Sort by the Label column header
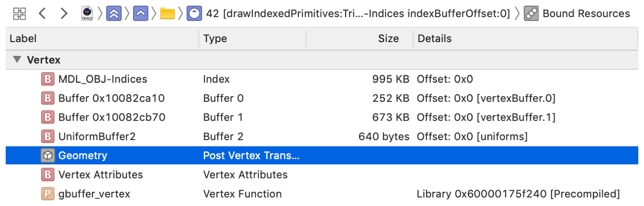Viewport: 644px width, 206px height. 102,38
